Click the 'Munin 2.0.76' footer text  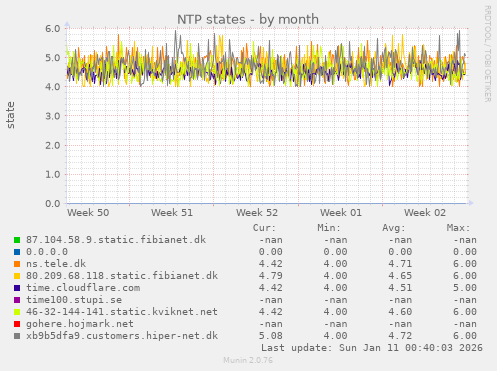pyautogui.click(x=248, y=360)
